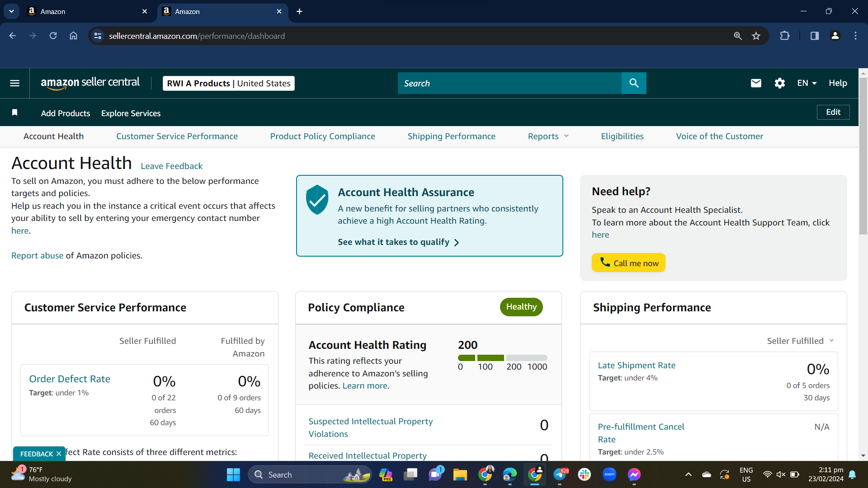
Task: Click the Learn more link
Action: 365,385
